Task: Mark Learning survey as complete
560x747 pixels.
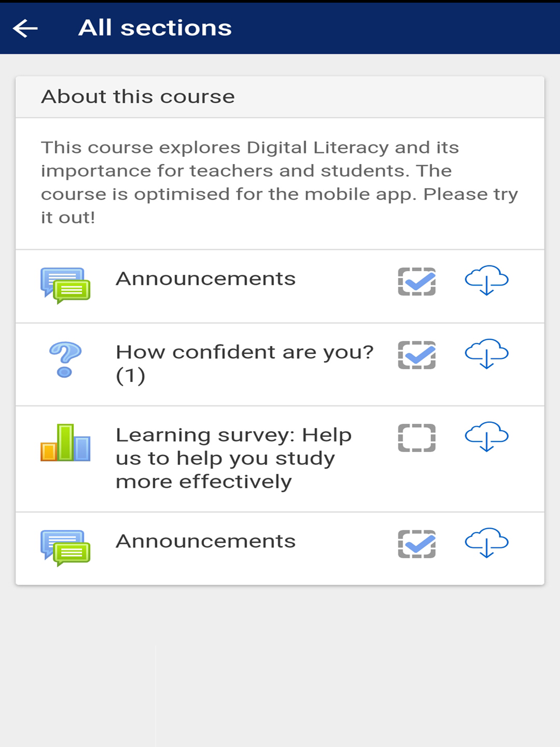Action: (x=417, y=437)
